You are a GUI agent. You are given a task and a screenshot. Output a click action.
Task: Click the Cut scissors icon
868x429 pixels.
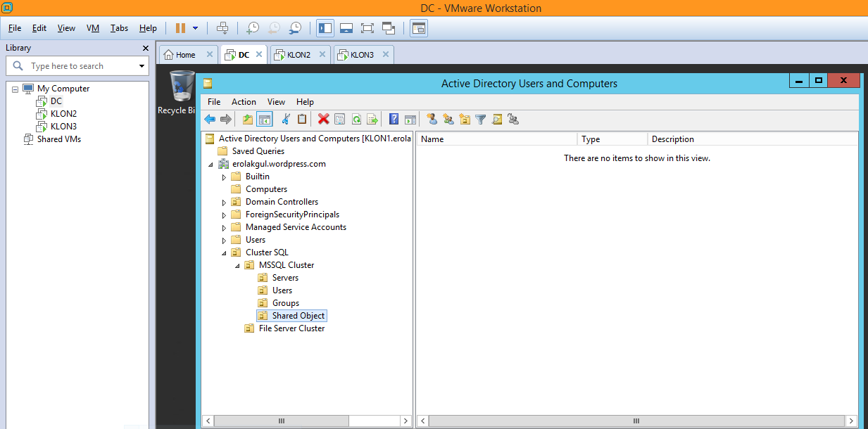point(286,120)
